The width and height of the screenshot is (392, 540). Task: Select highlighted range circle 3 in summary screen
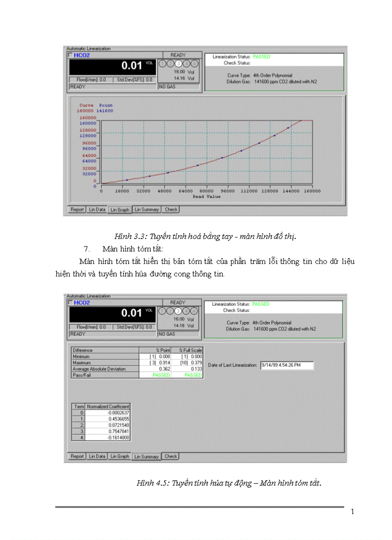tap(178, 311)
